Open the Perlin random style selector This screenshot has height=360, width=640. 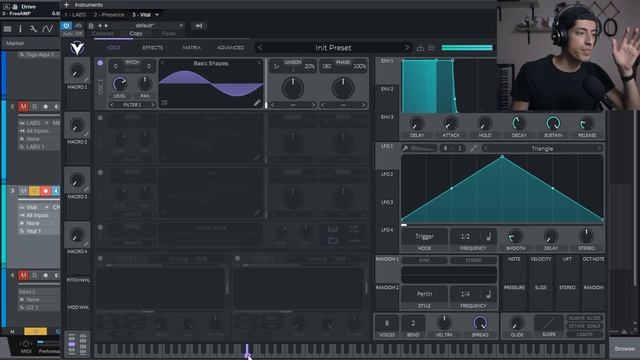click(424, 294)
